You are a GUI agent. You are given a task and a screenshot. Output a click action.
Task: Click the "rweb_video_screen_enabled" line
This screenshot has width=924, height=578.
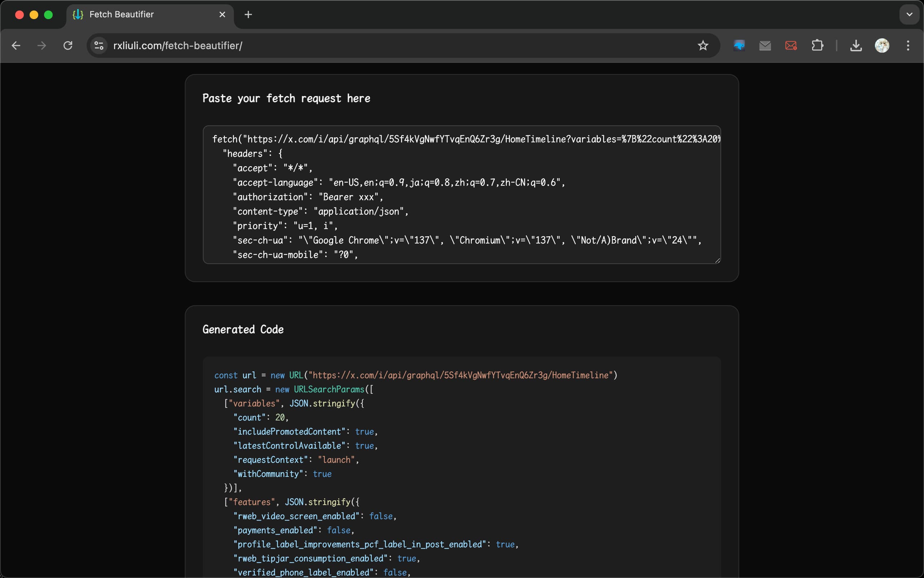tap(315, 516)
